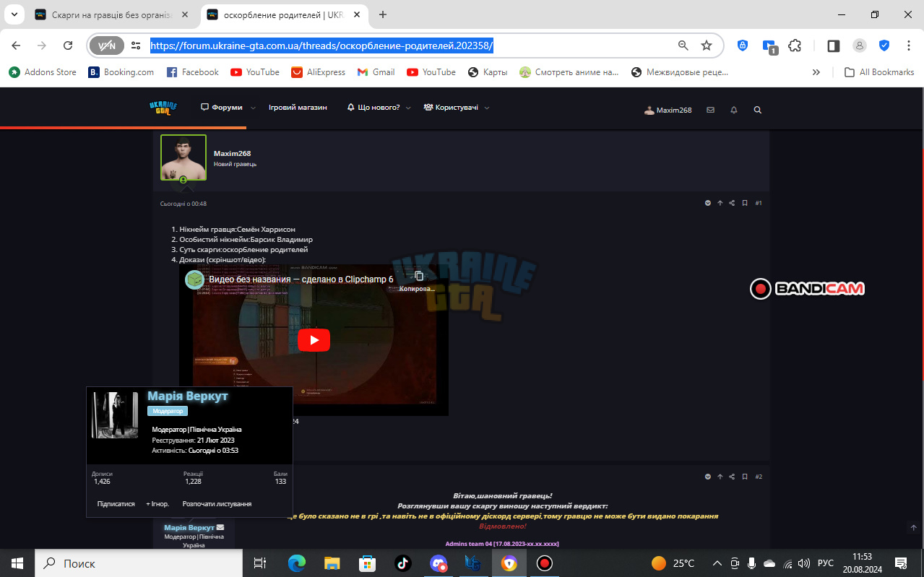Click Maxim268 avatar thumbnail in post
Image resolution: width=924 pixels, height=577 pixels.
(183, 157)
